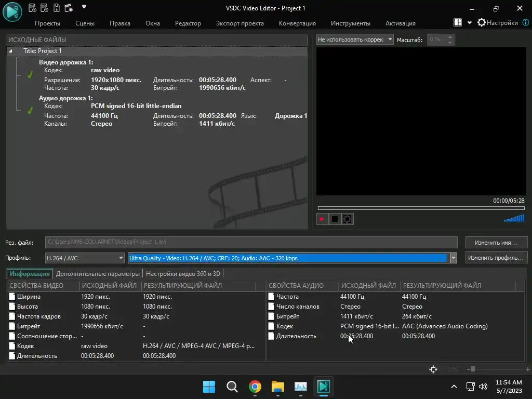The width and height of the screenshot is (532, 399).
Task: Open the Сцены menu
Action: [85, 23]
